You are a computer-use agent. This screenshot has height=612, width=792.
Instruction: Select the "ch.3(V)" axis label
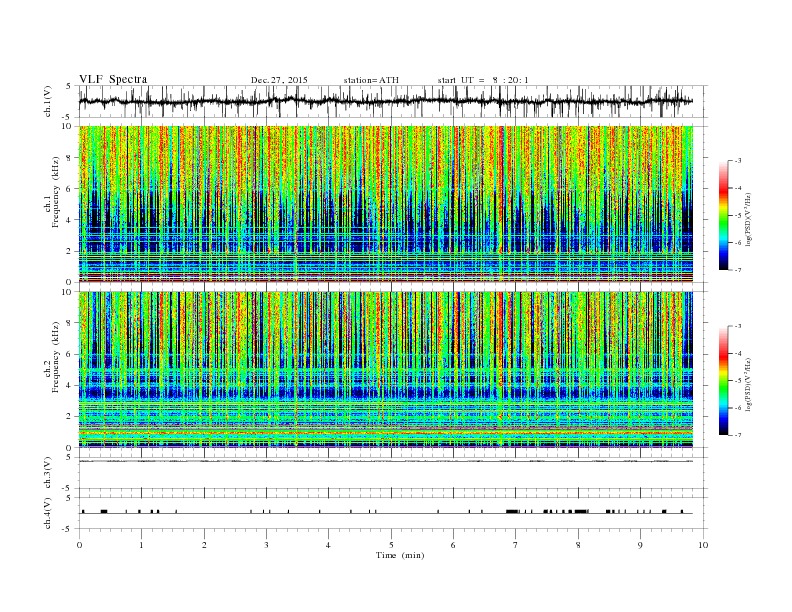click(48, 473)
